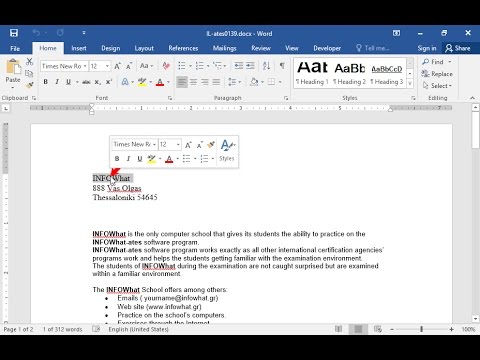The height and width of the screenshot is (360, 480).
Task: Click the Replace button in Editing group
Action: click(x=437, y=74)
